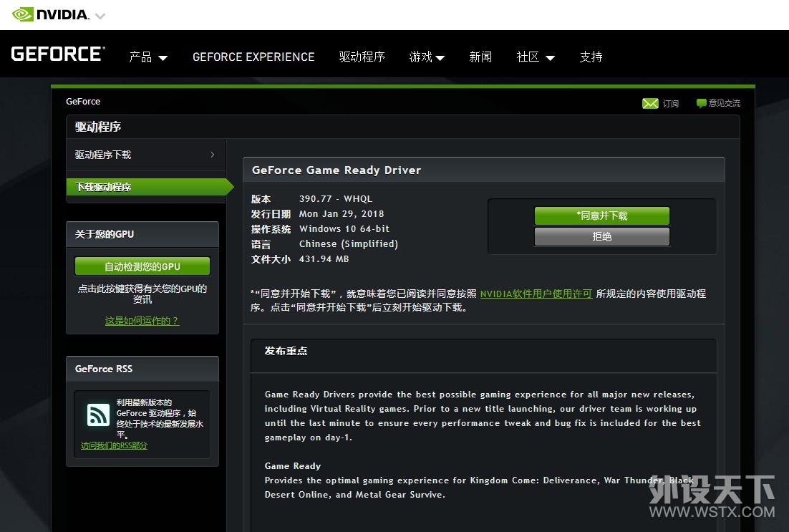Click the GeForce RSS panel heading
This screenshot has height=532, width=789.
pos(104,369)
